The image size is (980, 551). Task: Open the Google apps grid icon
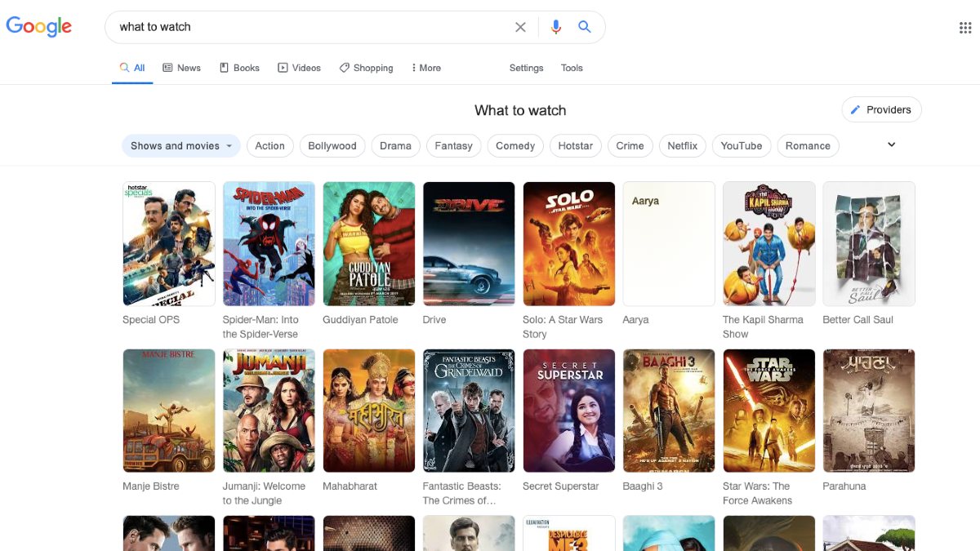[964, 26]
